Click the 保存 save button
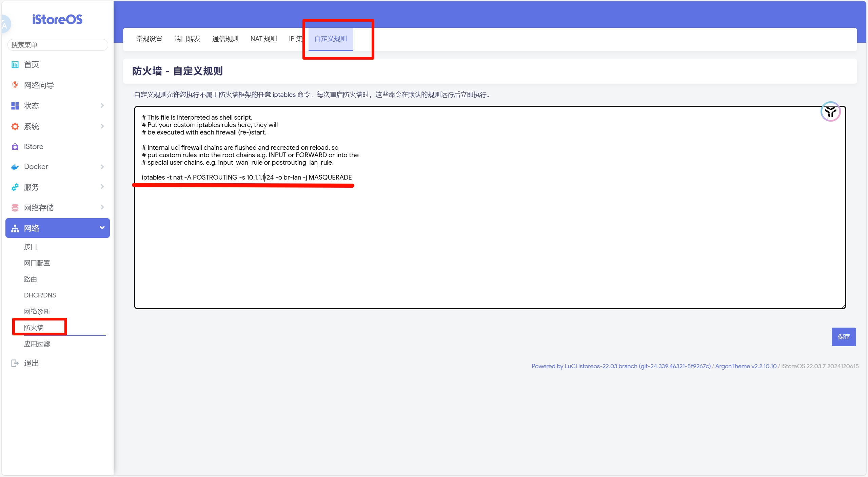This screenshot has height=477, width=868. coord(843,336)
